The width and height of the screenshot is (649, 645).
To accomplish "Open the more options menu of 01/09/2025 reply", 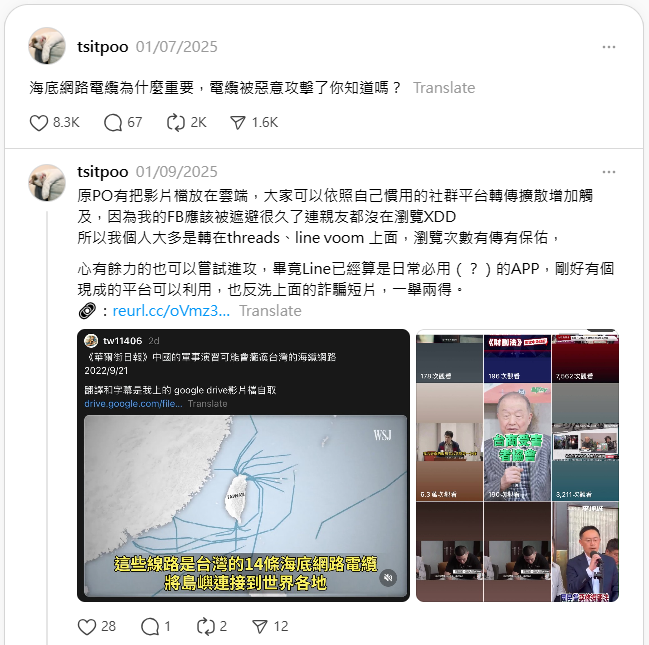I will click(x=609, y=172).
